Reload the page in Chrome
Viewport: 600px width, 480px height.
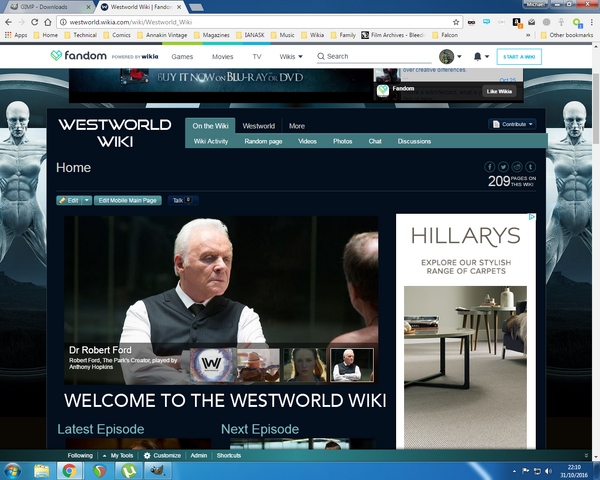pyautogui.click(x=34, y=22)
